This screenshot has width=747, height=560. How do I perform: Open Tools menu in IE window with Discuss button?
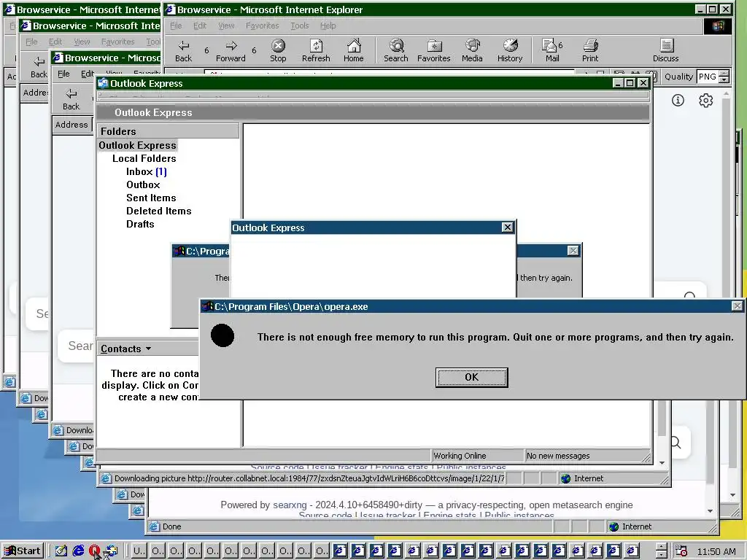coord(300,26)
